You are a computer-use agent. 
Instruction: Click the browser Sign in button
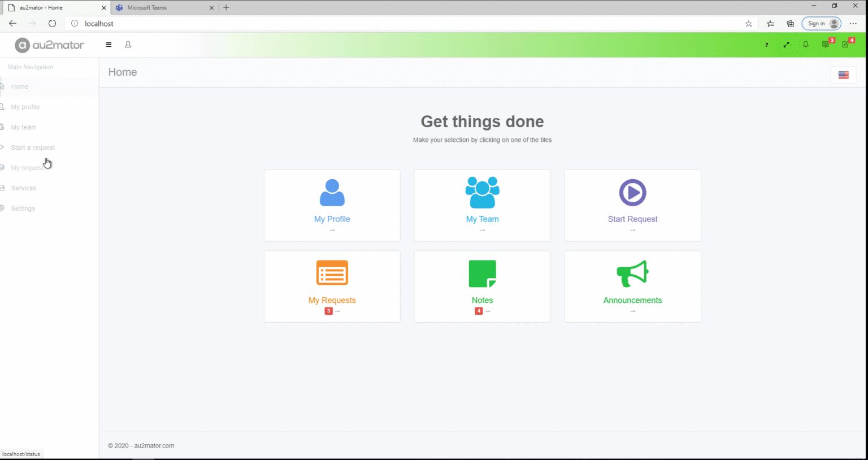pyautogui.click(x=821, y=24)
